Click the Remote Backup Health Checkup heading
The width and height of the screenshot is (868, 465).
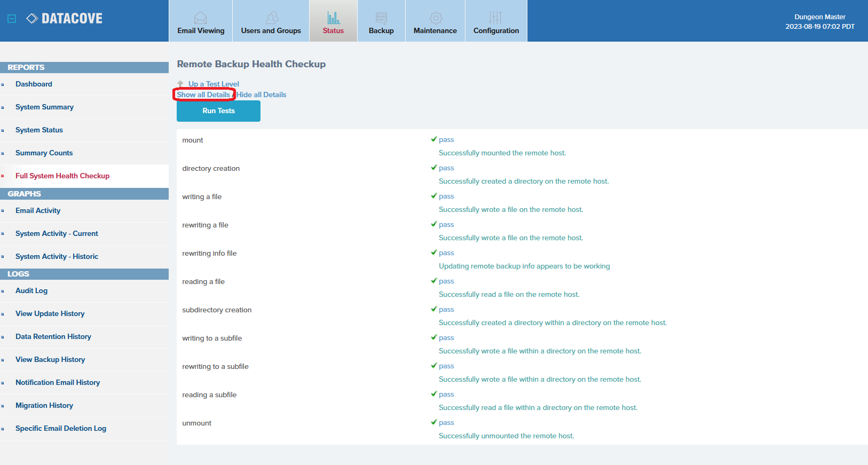click(251, 64)
